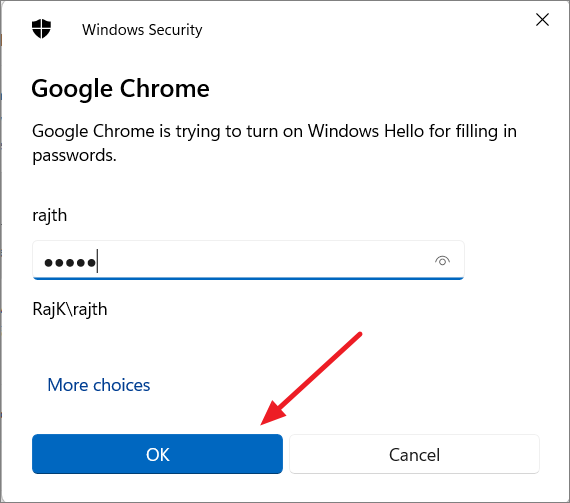This screenshot has height=503, width=570.
Task: Dismiss the prompt using the Cancel button
Action: pos(414,454)
